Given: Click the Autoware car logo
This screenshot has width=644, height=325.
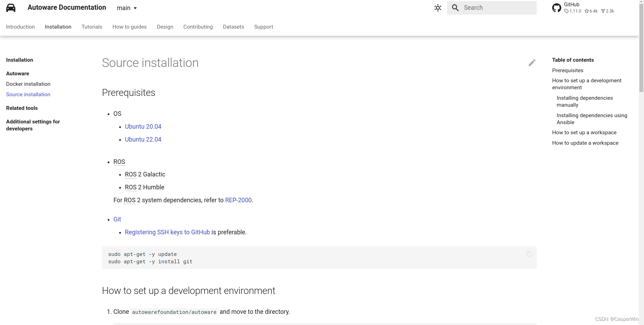Looking at the screenshot, I should pos(10,7).
